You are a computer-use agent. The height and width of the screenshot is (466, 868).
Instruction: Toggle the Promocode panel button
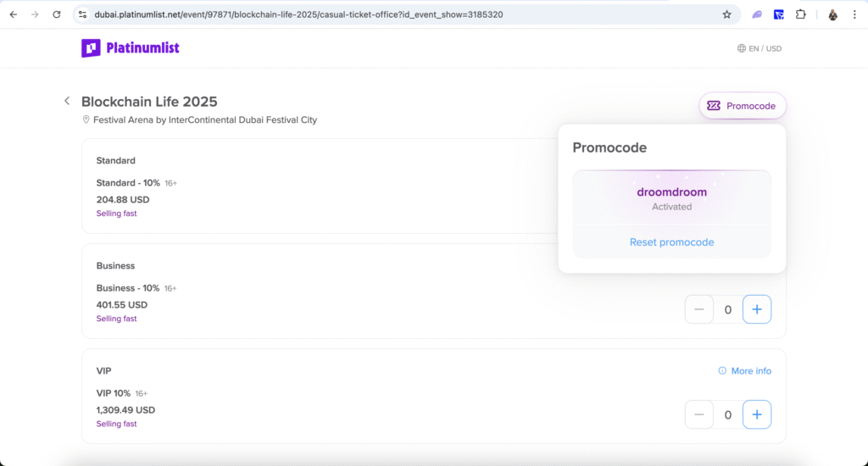[743, 106]
